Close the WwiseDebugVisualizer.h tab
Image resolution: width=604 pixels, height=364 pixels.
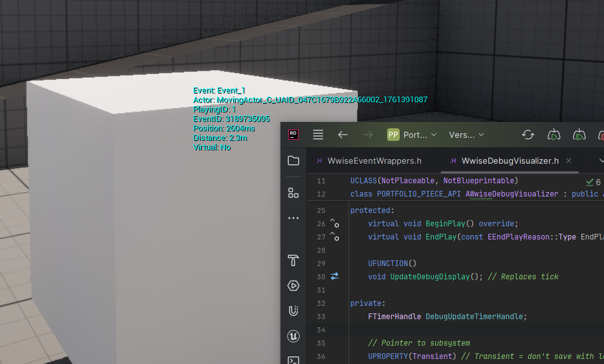point(569,161)
